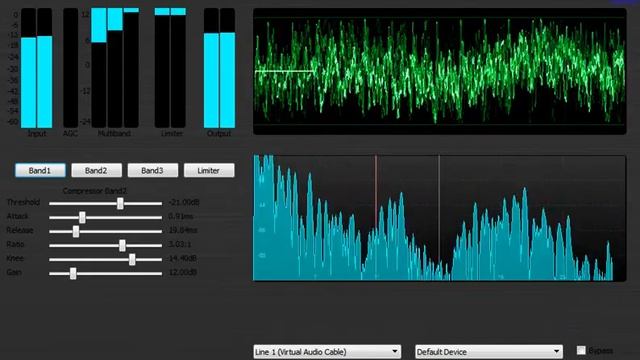Click the Gain label

14,272
